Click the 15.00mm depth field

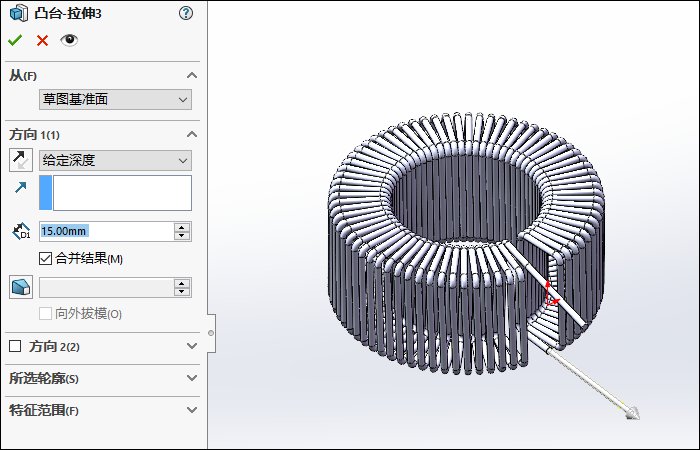coord(106,231)
